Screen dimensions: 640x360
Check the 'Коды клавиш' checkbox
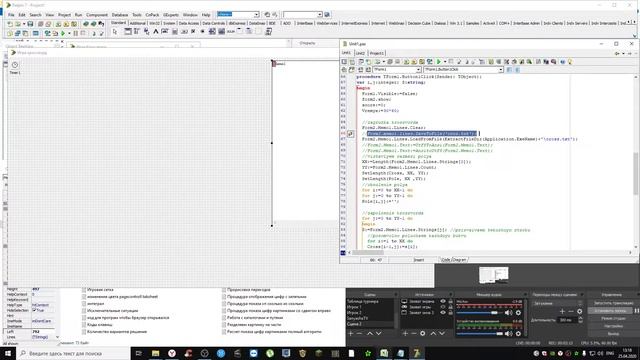84,325
